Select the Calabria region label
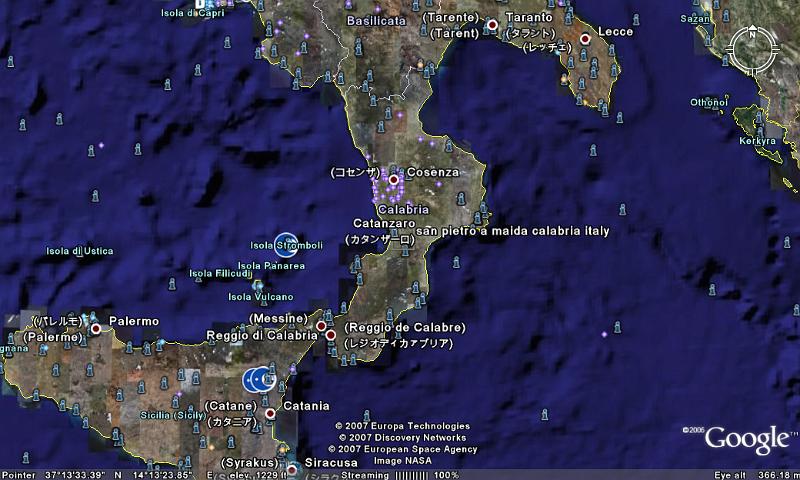The height and width of the screenshot is (480, 800). coord(404,210)
